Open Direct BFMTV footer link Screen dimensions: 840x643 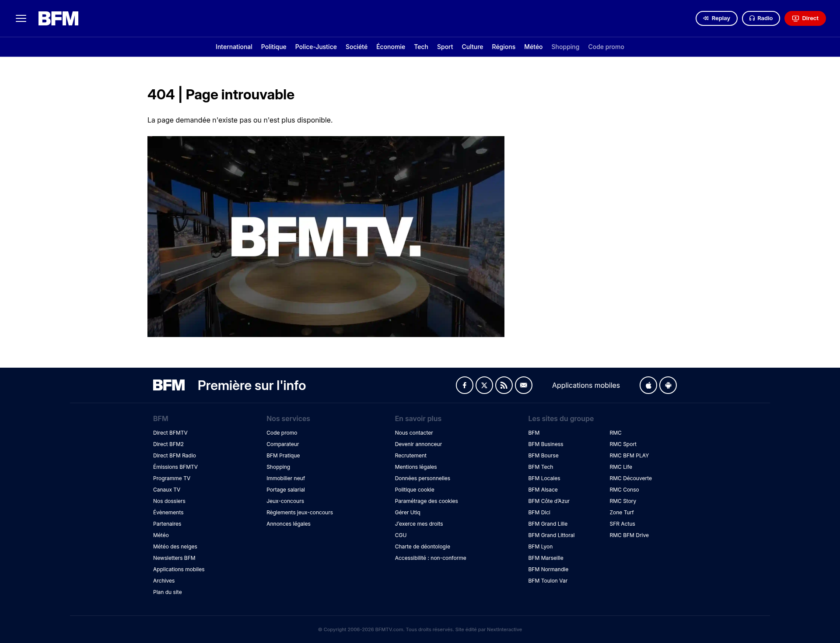point(170,433)
